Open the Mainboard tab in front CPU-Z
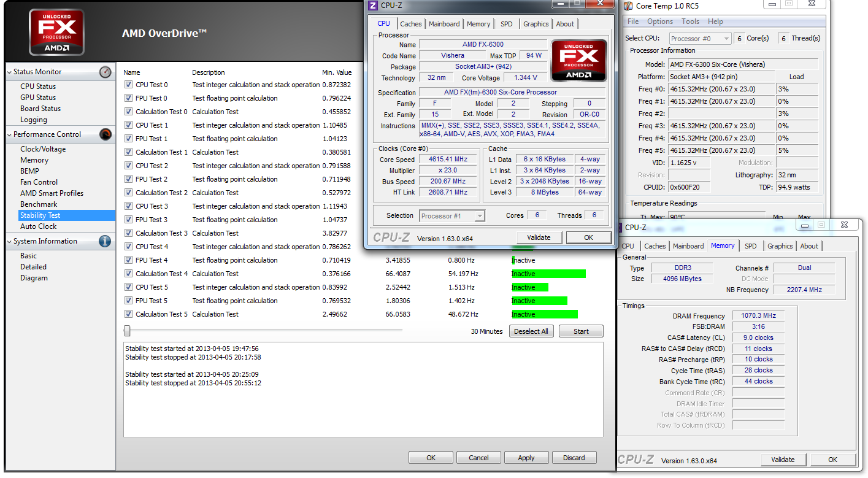 click(x=444, y=24)
